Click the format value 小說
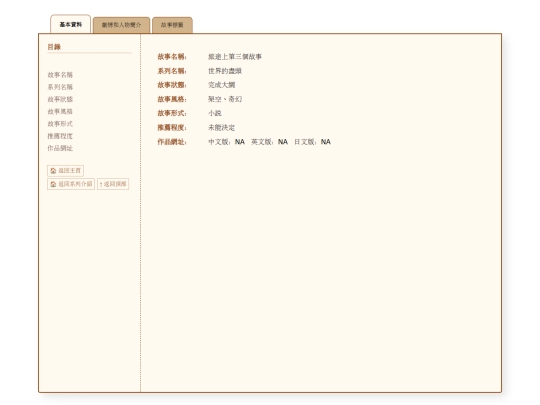The height and width of the screenshot is (405, 540). click(215, 113)
